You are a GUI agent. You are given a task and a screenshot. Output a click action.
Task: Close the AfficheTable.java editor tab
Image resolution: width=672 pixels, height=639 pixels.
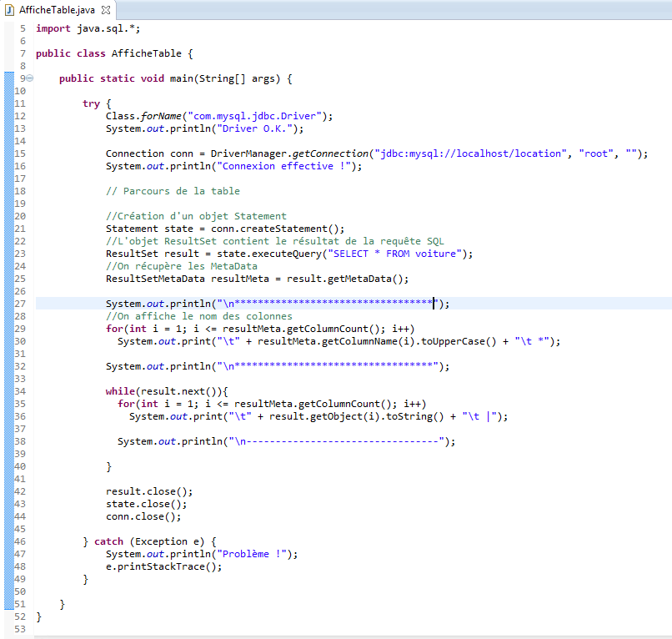coord(106,9)
